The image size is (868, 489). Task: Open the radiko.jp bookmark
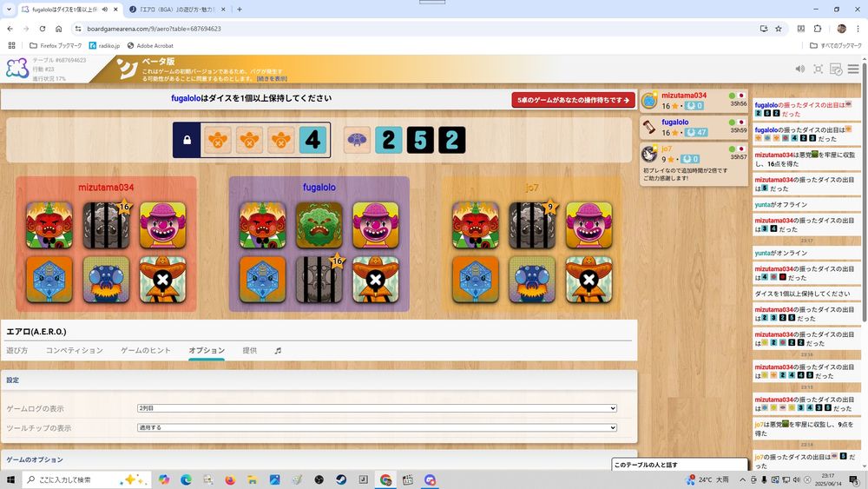105,45
